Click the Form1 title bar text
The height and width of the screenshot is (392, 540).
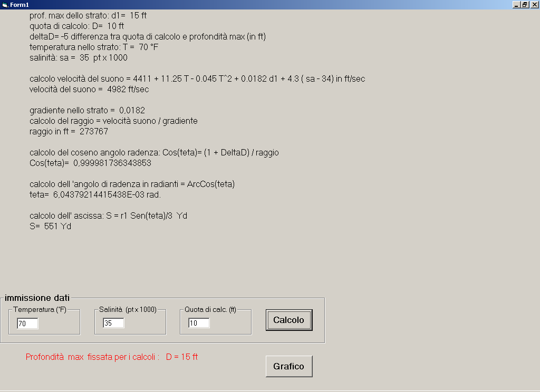click(x=20, y=5)
